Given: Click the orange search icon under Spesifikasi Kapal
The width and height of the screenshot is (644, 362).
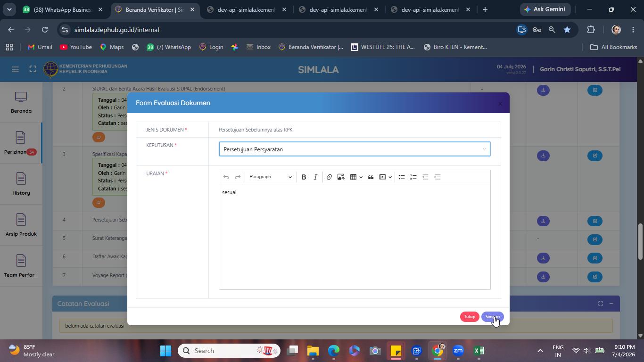Looking at the screenshot, I should [99, 203].
